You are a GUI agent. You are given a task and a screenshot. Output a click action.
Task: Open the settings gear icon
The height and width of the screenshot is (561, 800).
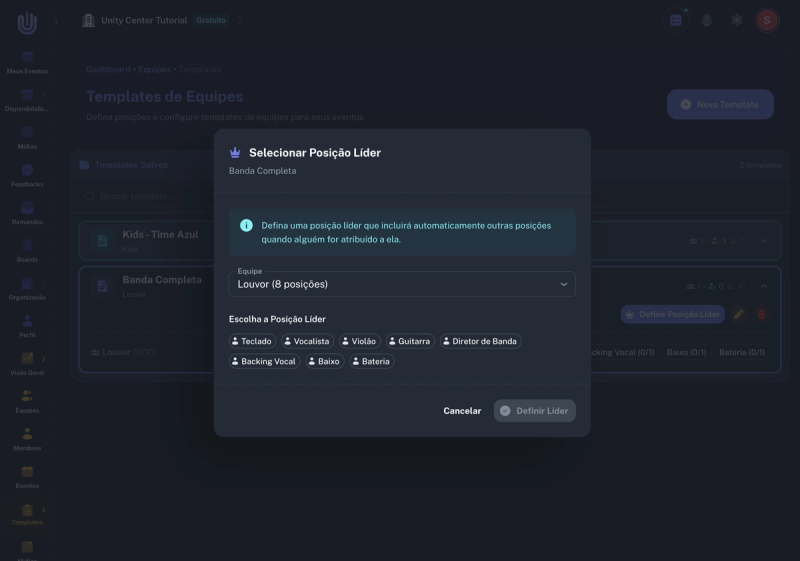[x=736, y=20]
